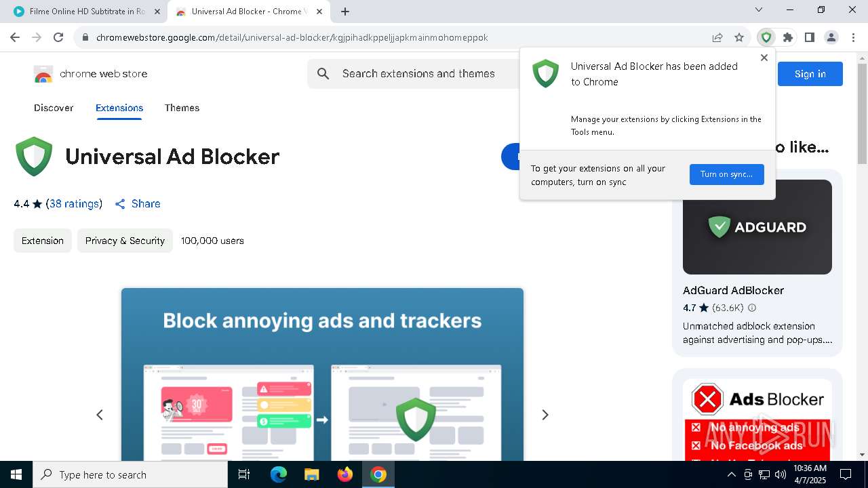The width and height of the screenshot is (868, 488).
Task: Click the Sign in button
Action: (x=810, y=74)
